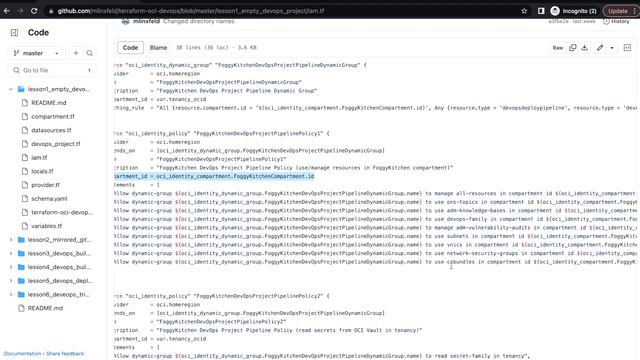The image size is (640, 360).
Task: Click the Documentation footer link
Action: click(x=22, y=353)
